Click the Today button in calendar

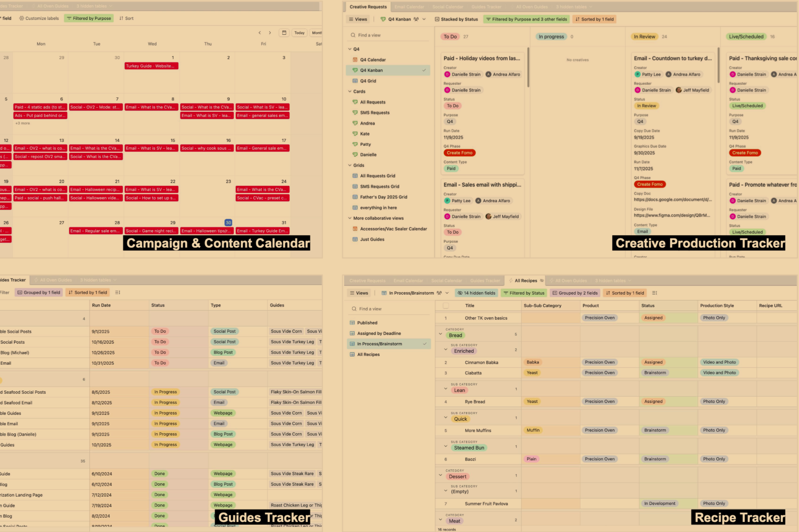pyautogui.click(x=299, y=33)
